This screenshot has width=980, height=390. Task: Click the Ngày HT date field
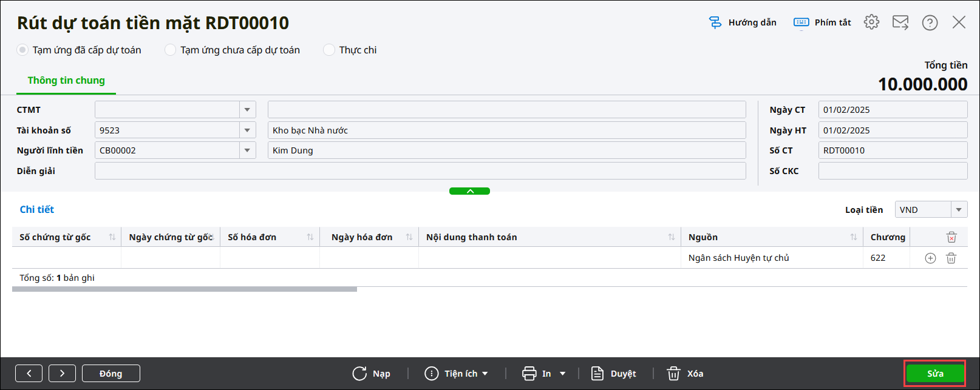click(893, 130)
